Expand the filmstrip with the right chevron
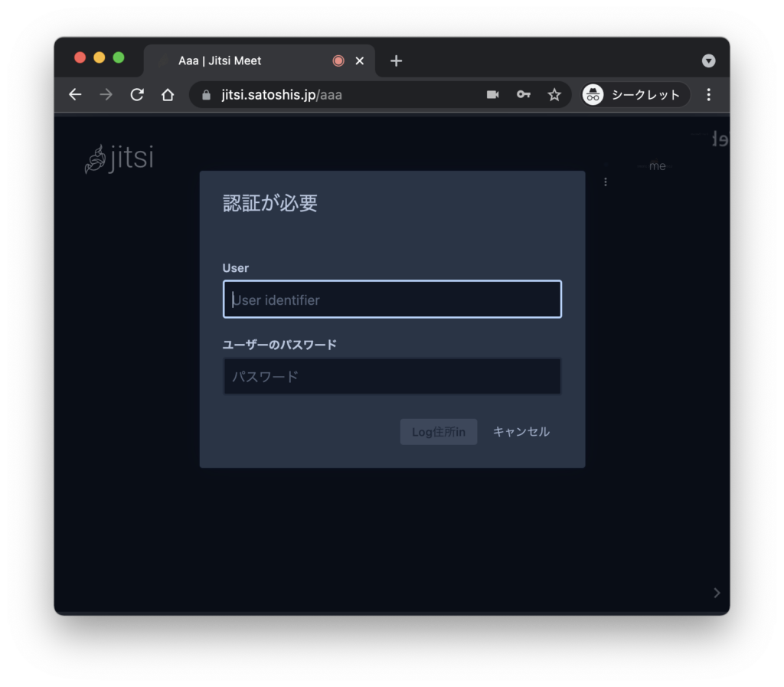 pyautogui.click(x=717, y=592)
